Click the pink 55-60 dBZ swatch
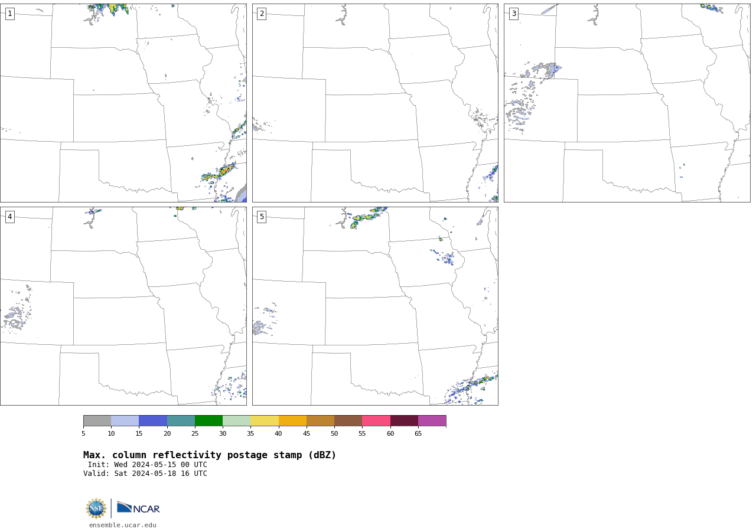 point(376,420)
